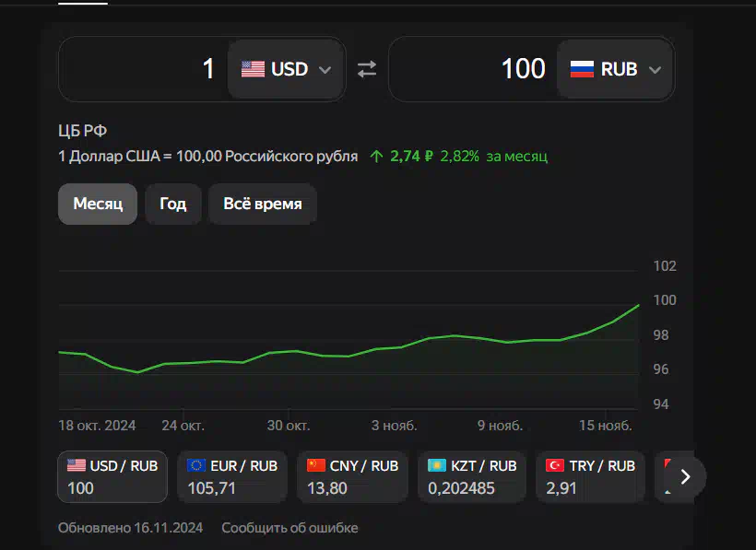This screenshot has width=756, height=550.
Task: Switch to the Год period tab
Action: pyautogui.click(x=173, y=204)
